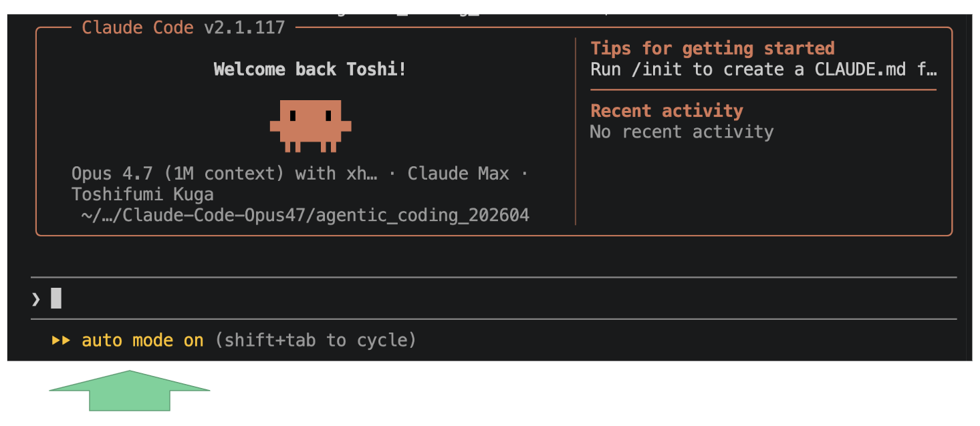Click the Toshifumi Kuga account name

pyautogui.click(x=142, y=195)
